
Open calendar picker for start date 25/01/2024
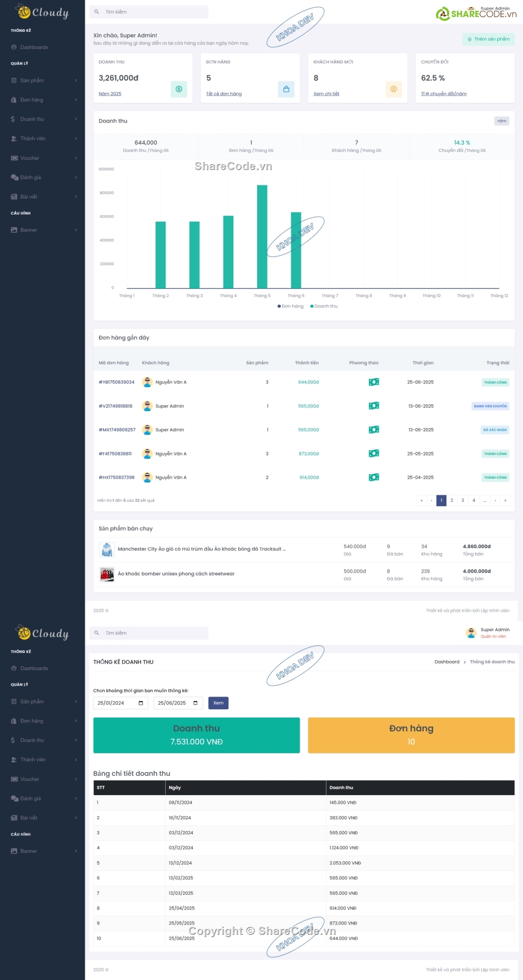pyautogui.click(x=141, y=703)
